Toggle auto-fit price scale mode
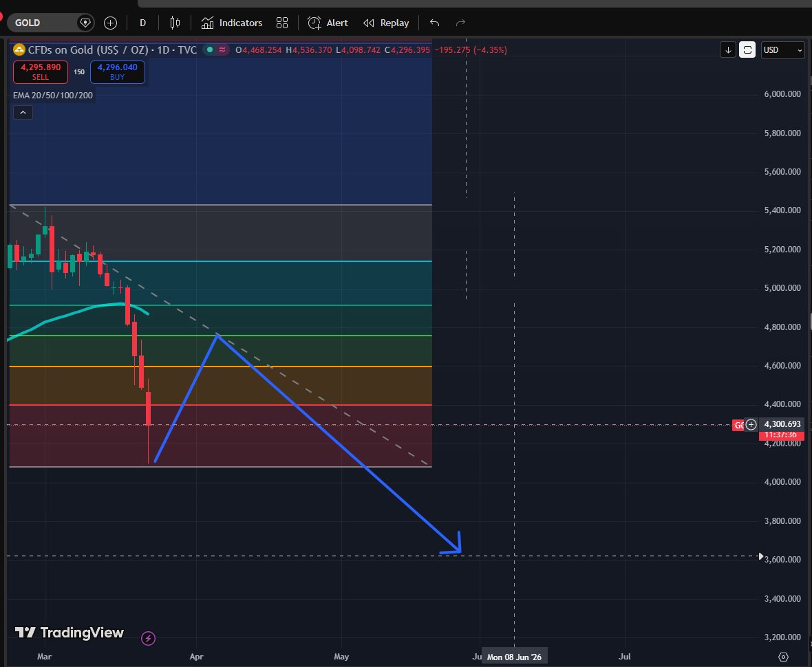The height and width of the screenshot is (667, 812). click(x=747, y=50)
